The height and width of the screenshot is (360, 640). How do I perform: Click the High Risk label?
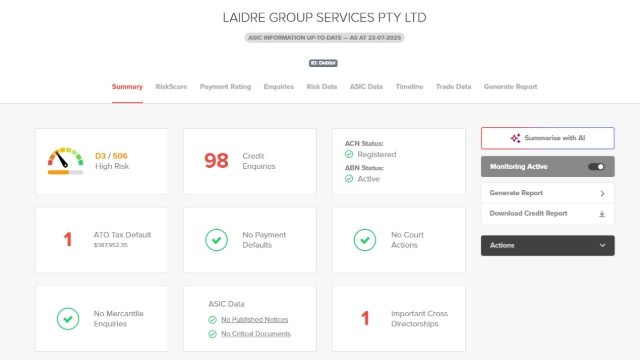112,167
